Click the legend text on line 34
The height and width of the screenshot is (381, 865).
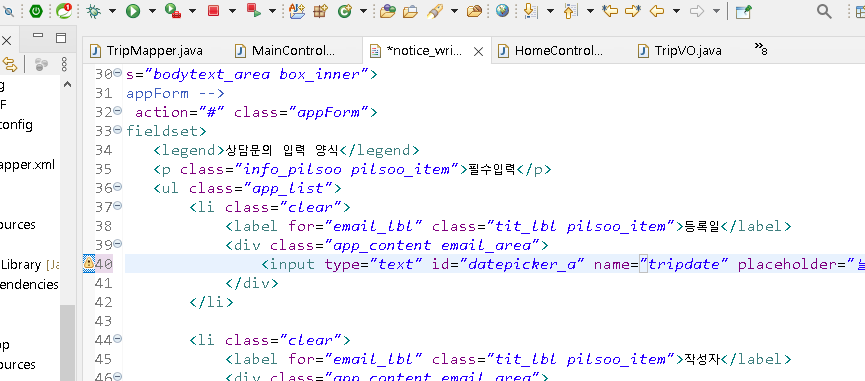pyautogui.click(x=281, y=150)
